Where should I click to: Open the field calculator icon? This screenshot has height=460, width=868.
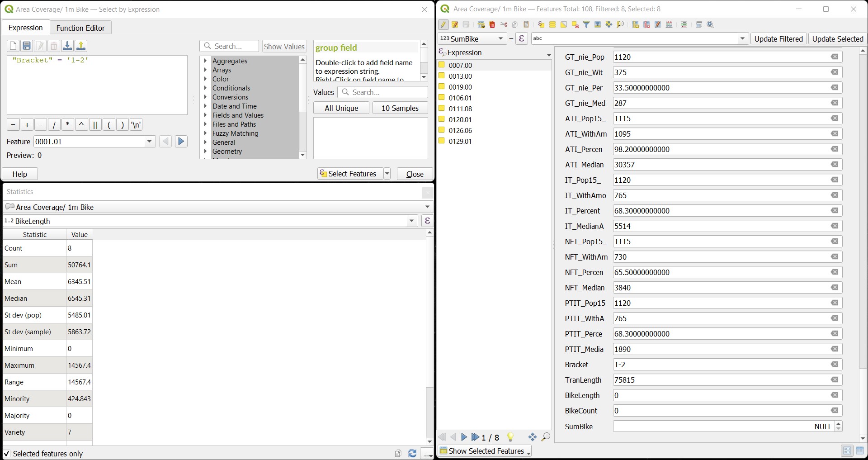click(669, 25)
